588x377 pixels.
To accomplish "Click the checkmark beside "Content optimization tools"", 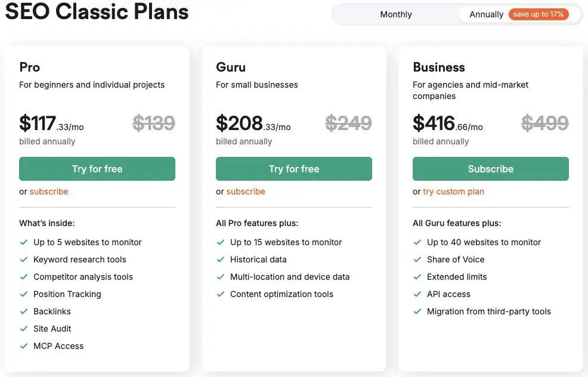I will coord(221,294).
